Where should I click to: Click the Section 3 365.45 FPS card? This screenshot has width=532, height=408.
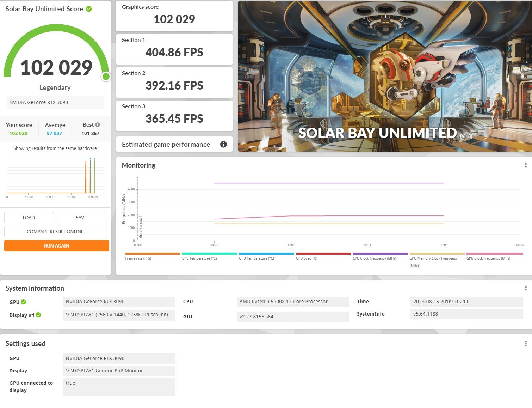[174, 115]
